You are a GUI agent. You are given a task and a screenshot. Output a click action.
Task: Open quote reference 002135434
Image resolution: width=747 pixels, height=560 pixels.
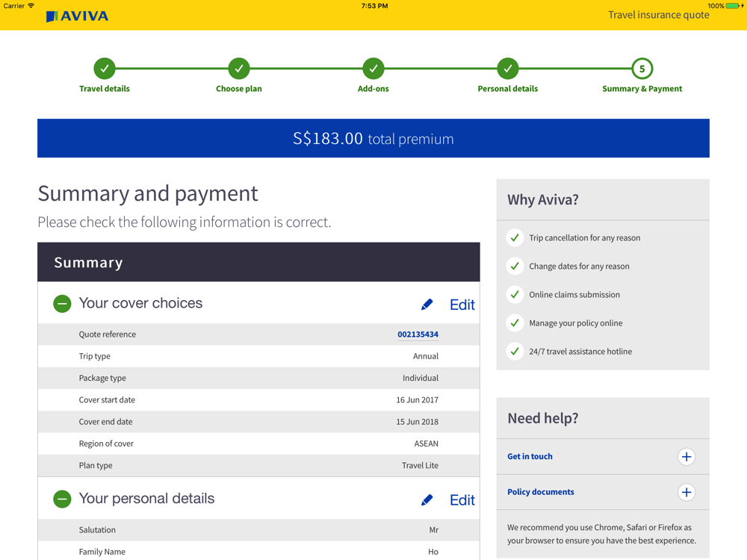pos(418,335)
